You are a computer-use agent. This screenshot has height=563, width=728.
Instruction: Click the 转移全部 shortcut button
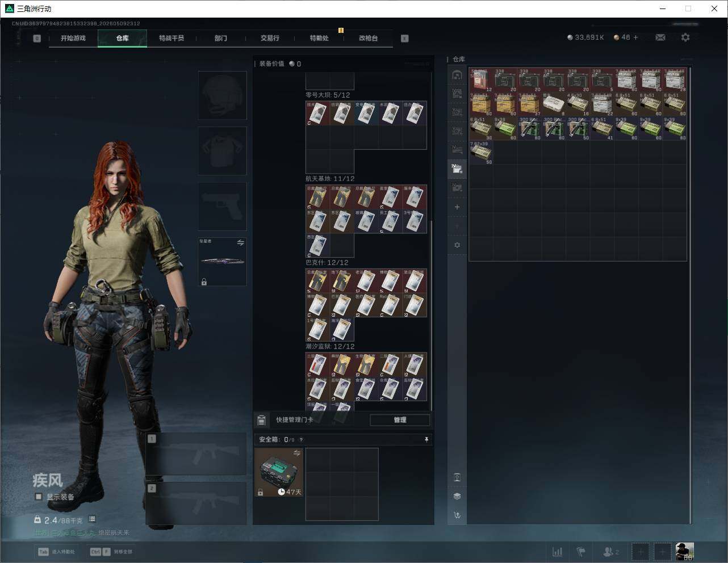pyautogui.click(x=111, y=552)
